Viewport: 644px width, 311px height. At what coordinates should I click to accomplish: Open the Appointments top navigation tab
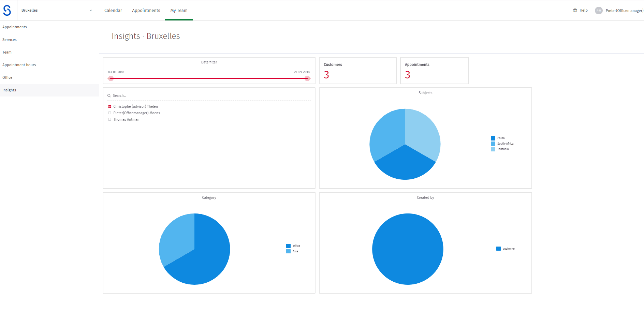click(146, 11)
